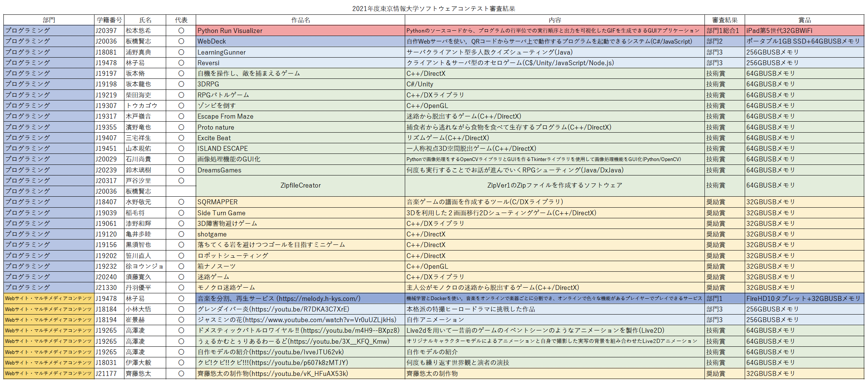868x382 pixels.
Task: Click the Proto nature cell
Action: tap(300, 127)
